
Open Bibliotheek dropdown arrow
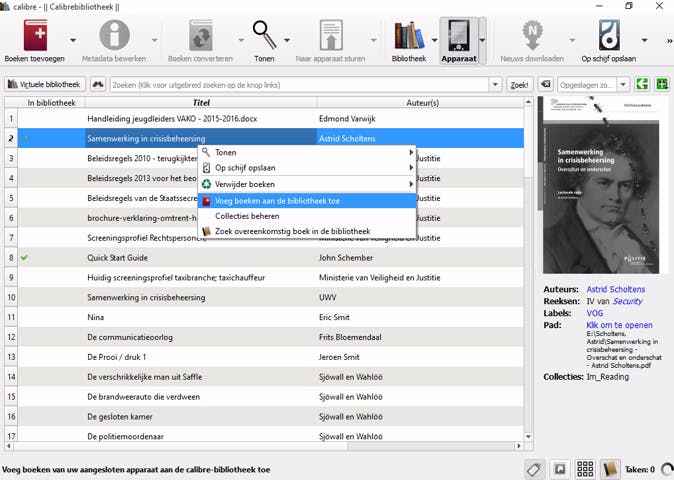[434, 40]
